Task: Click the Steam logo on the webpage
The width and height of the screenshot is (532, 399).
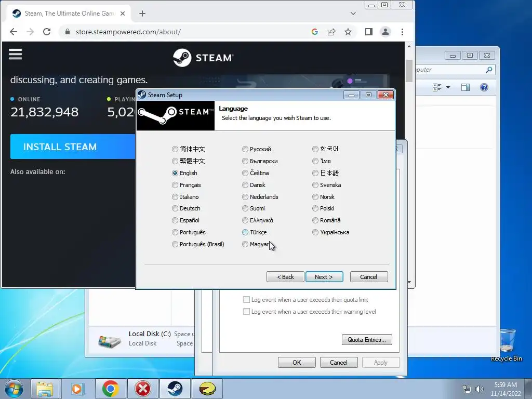Action: pos(203,58)
